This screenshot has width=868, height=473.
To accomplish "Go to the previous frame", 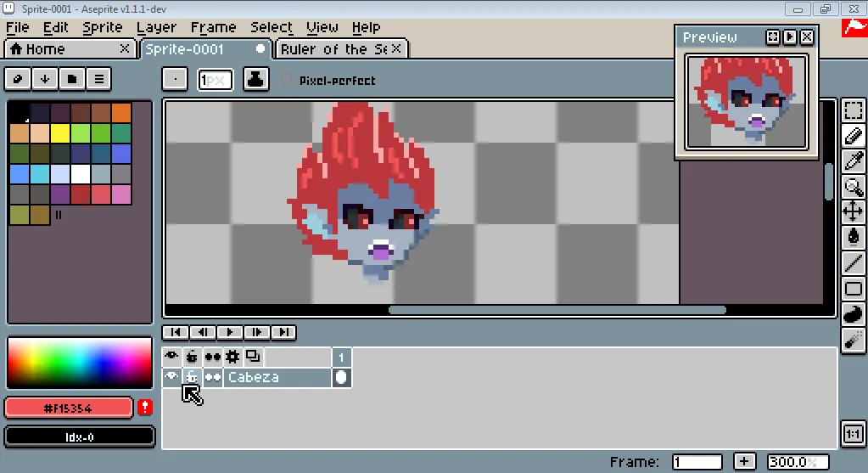I will [203, 332].
